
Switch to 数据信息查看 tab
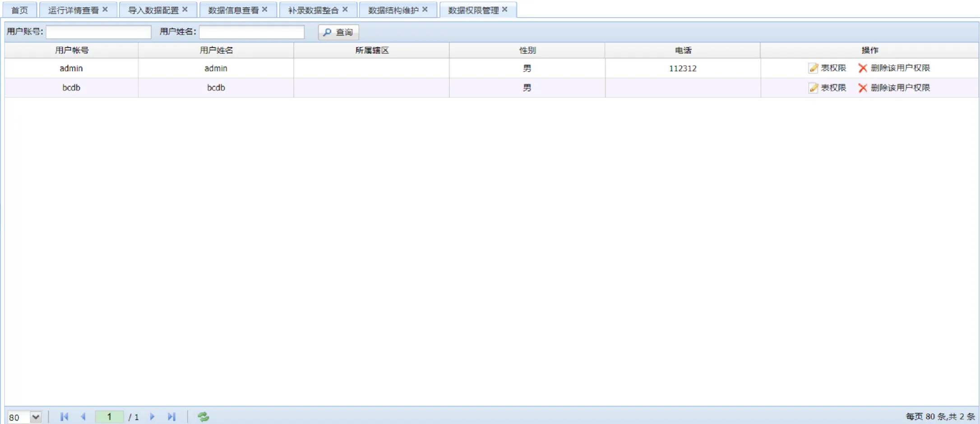[233, 10]
